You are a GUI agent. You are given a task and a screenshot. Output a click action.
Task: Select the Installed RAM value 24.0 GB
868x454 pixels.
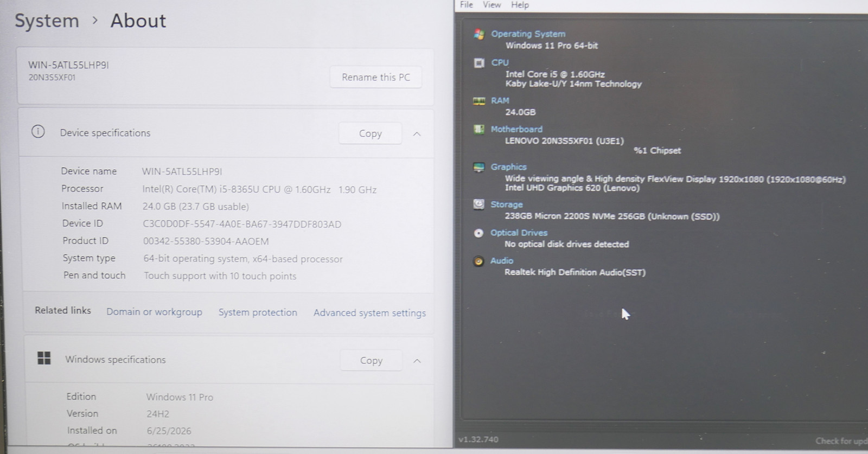coord(195,207)
